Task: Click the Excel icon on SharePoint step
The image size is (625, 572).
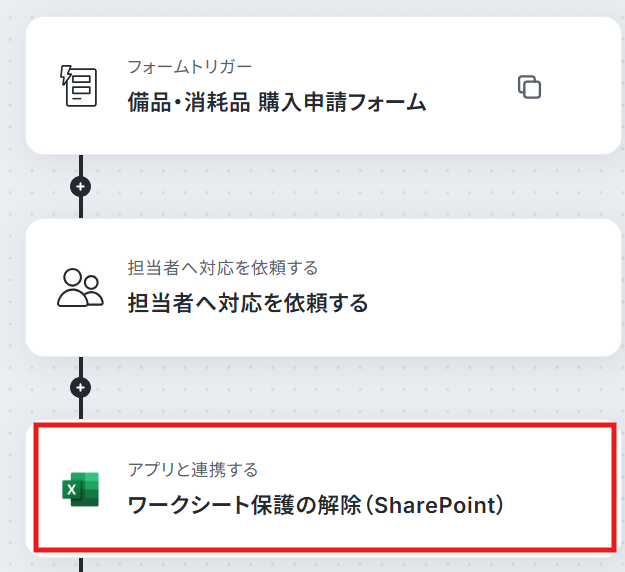Action: coord(81,489)
